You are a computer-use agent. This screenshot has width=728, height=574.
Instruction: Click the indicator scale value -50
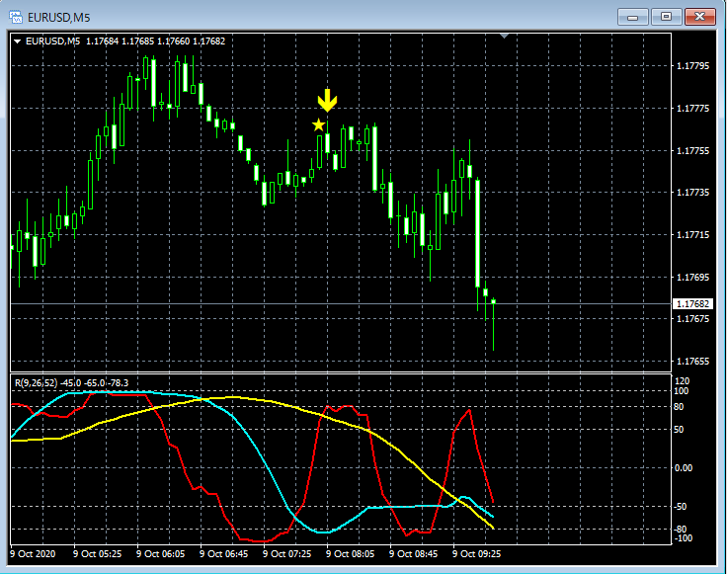pyautogui.click(x=681, y=506)
